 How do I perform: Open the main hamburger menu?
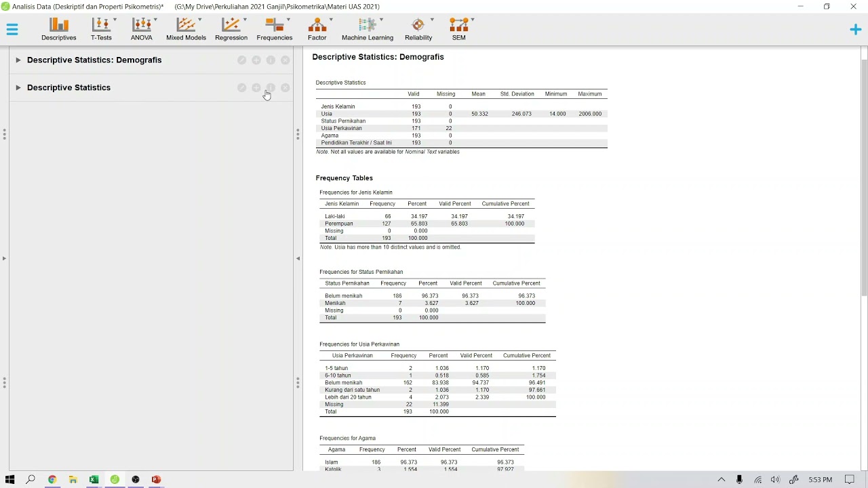12,29
